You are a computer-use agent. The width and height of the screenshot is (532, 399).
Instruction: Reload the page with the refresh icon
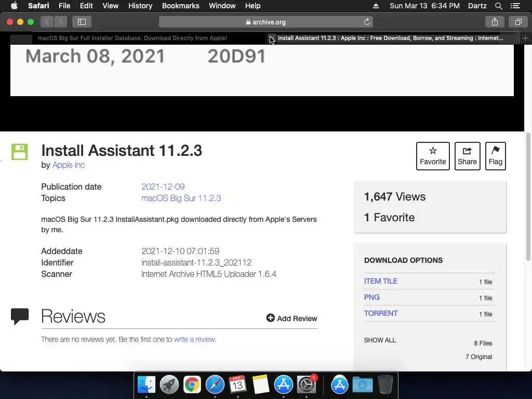pos(367,22)
